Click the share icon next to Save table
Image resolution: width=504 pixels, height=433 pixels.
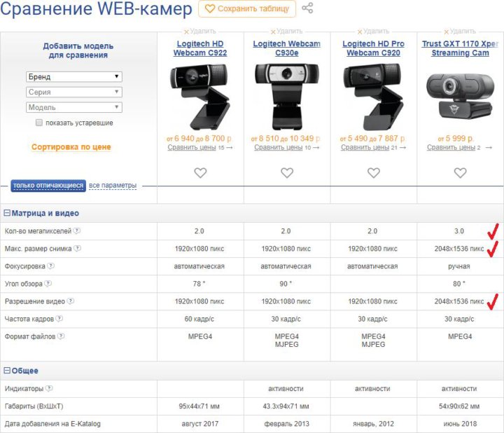307,9
